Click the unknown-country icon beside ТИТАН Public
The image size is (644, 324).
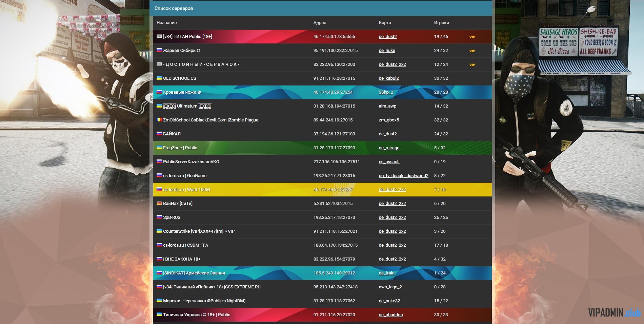coord(159,36)
